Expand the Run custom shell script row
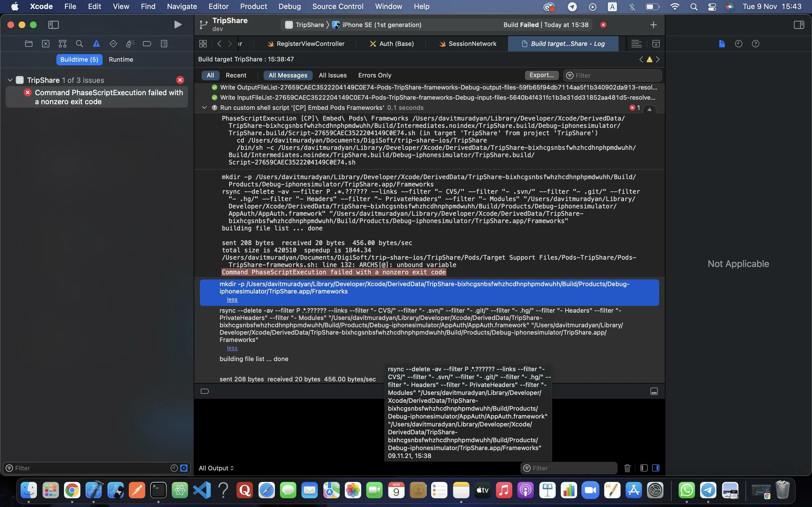The image size is (812, 507). (x=204, y=108)
